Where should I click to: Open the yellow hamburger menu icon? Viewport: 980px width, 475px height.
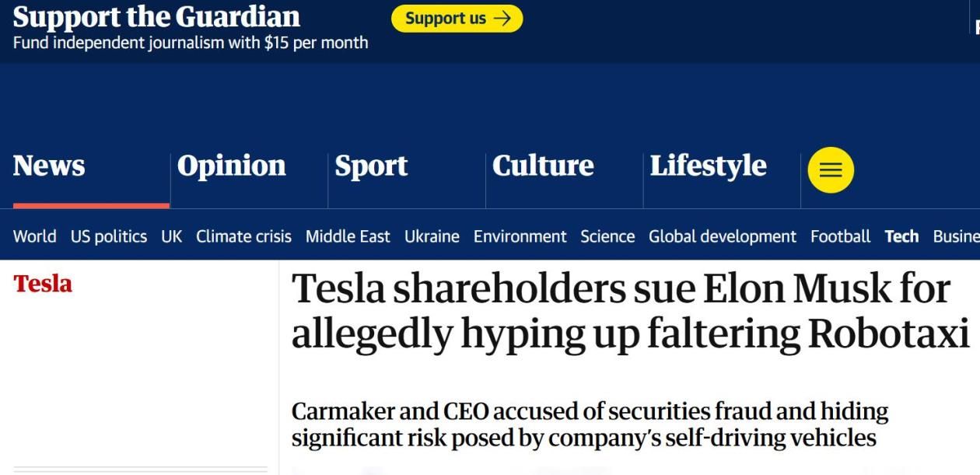(x=831, y=170)
